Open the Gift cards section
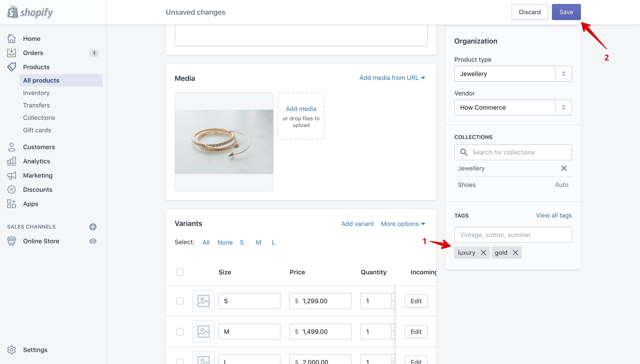The height and width of the screenshot is (364, 640). 37,130
